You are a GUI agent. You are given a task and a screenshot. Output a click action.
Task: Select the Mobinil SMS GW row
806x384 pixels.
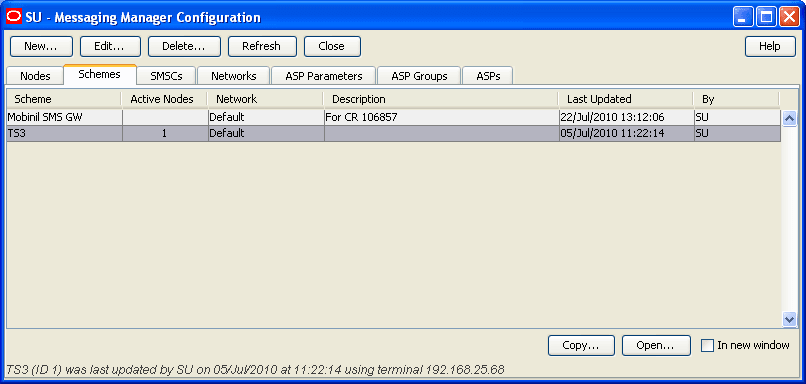[394, 117]
